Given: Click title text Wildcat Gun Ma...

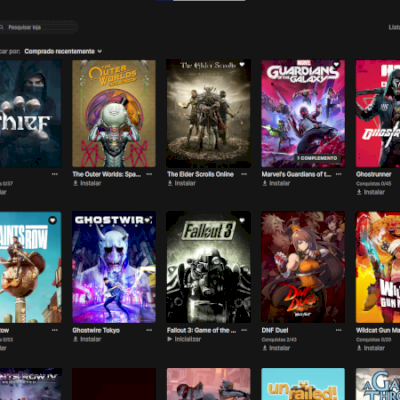Looking at the screenshot, I should tap(378, 330).
